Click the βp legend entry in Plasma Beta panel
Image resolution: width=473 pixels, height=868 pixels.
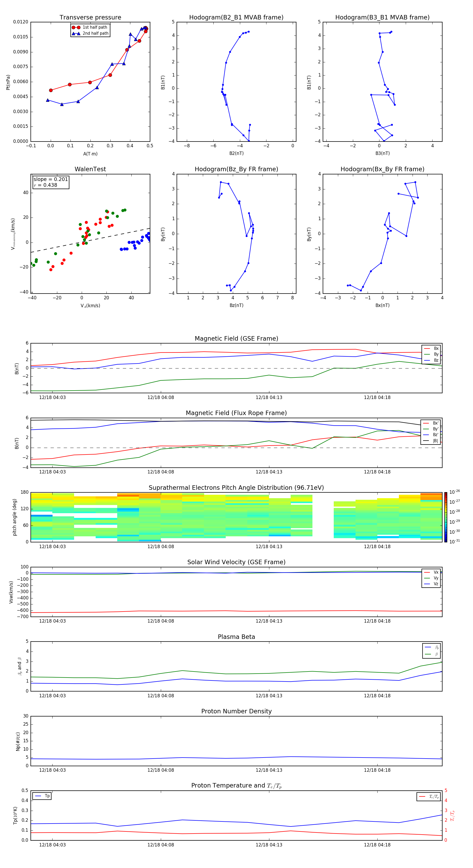(431, 647)
